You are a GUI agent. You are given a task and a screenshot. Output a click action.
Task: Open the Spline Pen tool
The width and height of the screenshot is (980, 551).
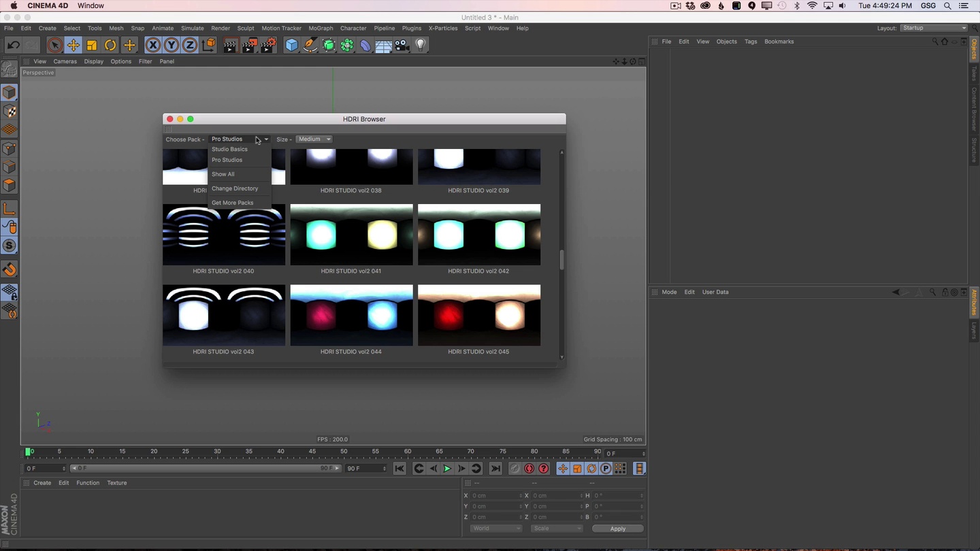(x=310, y=45)
